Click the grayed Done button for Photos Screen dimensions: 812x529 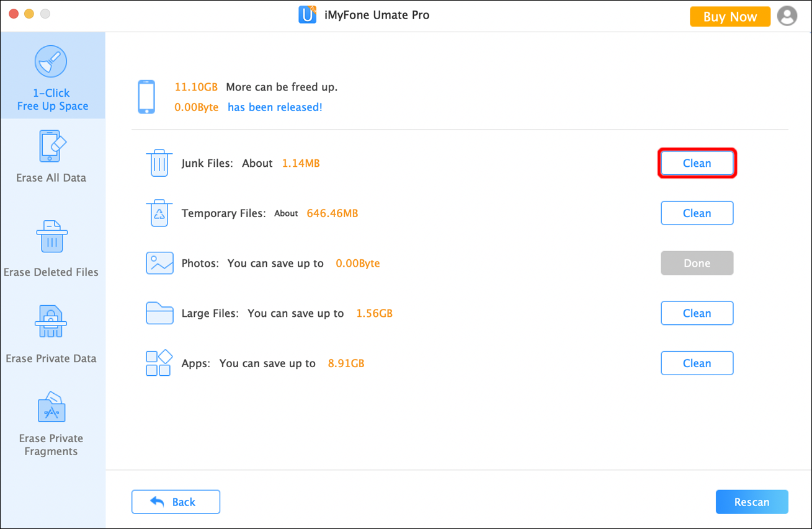click(x=697, y=264)
